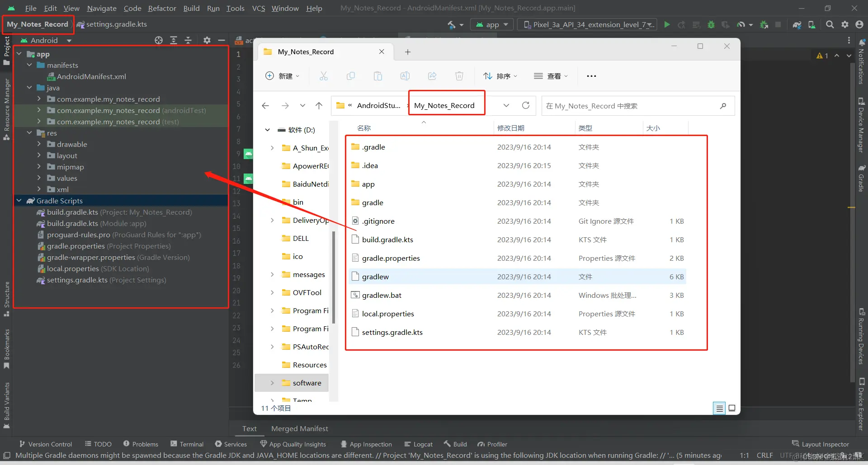This screenshot has width=868, height=465.
Task: Click the build hammer icon
Action: click(452, 24)
